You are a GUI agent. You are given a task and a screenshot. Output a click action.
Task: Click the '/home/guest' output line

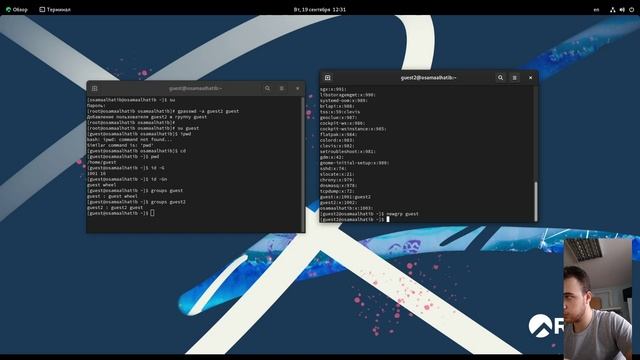click(102, 162)
